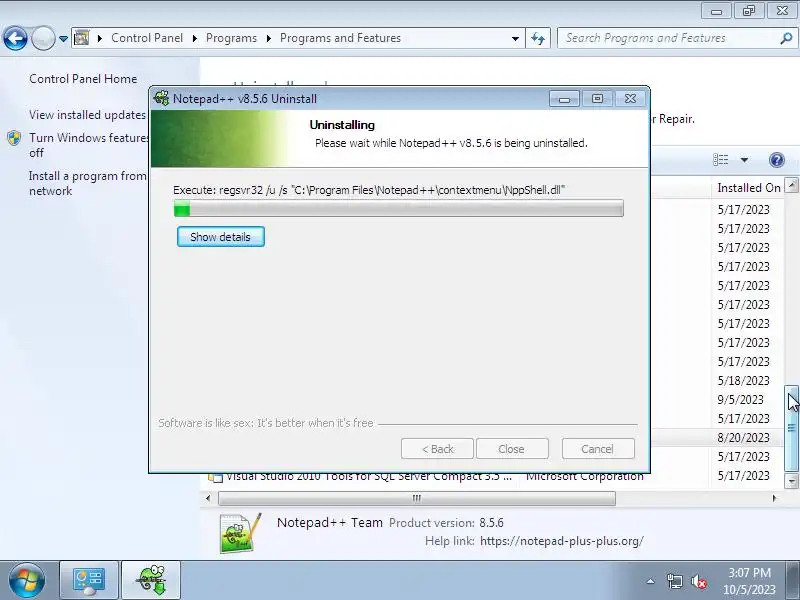The image size is (800, 600).
Task: Click the Notepad++ icon in details pane
Action: pyautogui.click(x=240, y=533)
